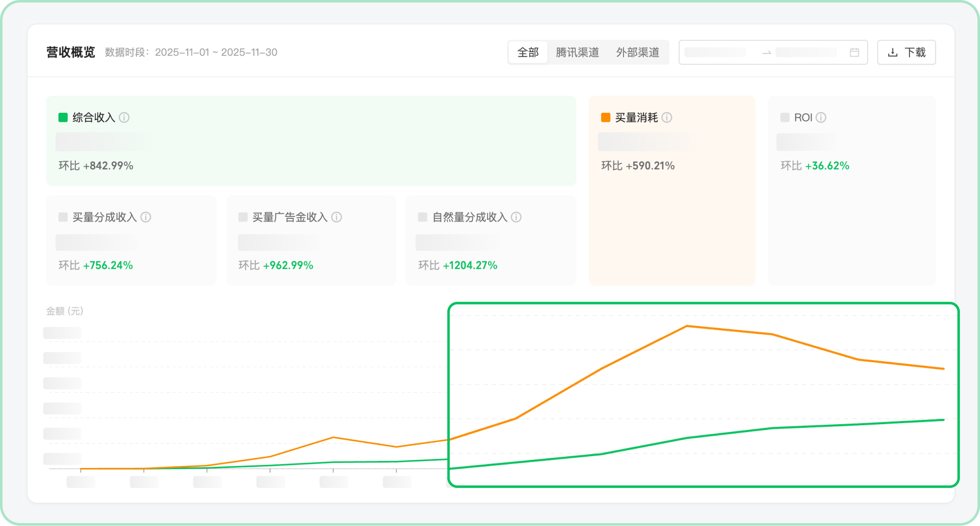
Task: Toggle orange 买量消耗 legend swatch
Action: coord(606,118)
